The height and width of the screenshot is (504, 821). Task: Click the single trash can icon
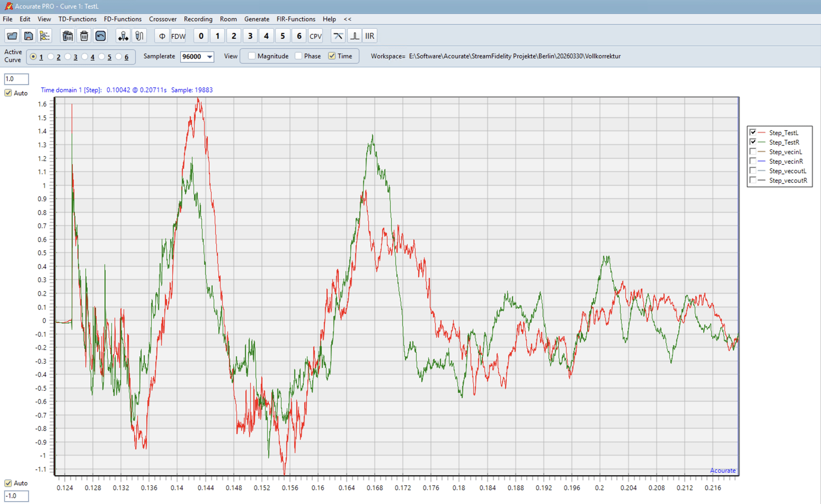coord(84,36)
